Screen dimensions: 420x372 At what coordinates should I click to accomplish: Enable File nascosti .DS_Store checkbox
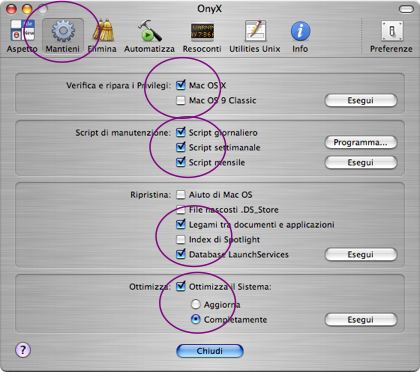[x=181, y=210]
